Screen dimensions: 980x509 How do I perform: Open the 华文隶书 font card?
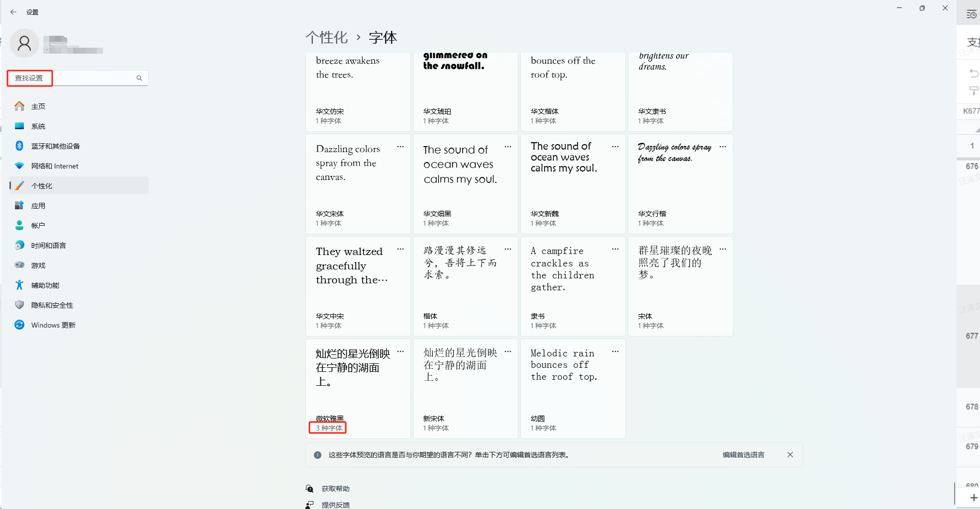[681, 92]
